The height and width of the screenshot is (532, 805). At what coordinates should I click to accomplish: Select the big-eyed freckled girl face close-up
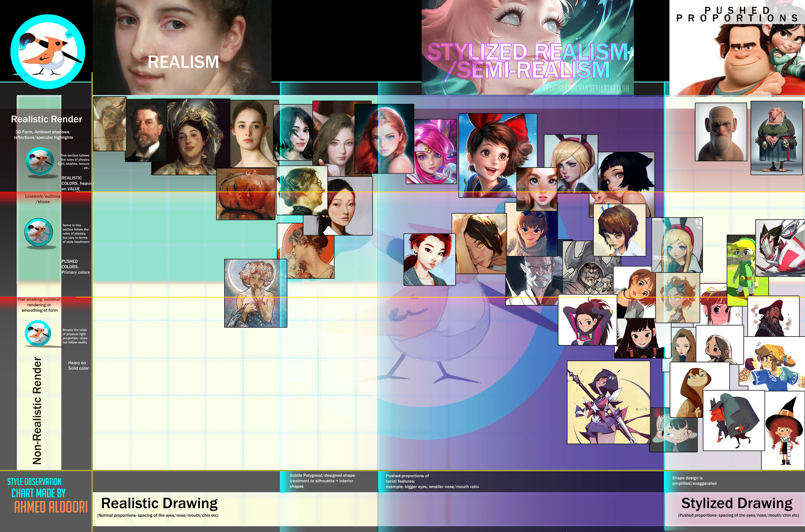tap(537, 189)
